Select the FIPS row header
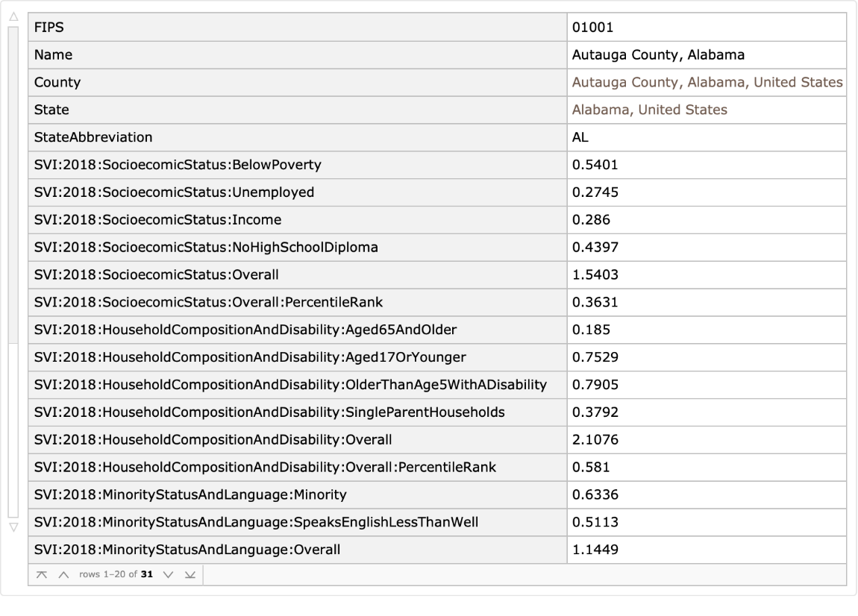Viewport: 858px width, 616px height. 297,28
